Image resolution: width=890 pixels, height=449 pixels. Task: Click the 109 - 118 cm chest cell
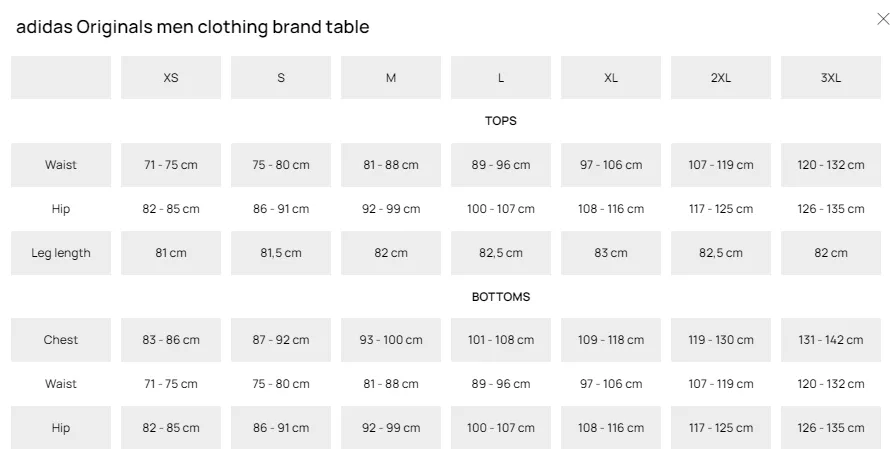(611, 340)
